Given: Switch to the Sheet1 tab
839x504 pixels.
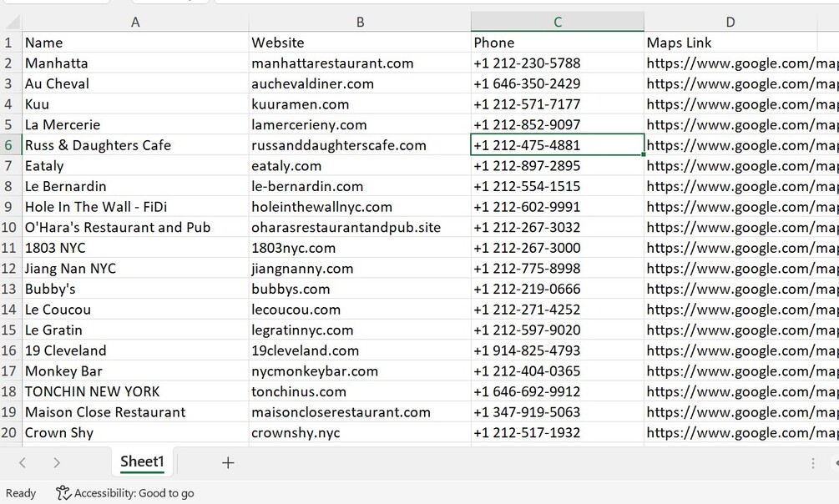Looking at the screenshot, I should (142, 461).
